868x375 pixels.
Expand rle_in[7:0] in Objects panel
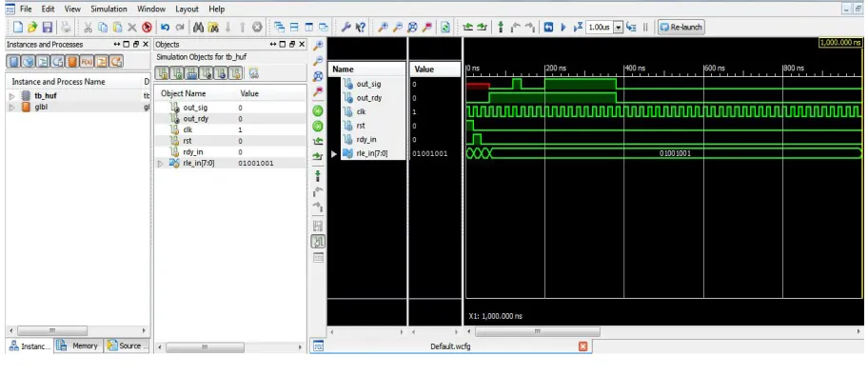[161, 164]
